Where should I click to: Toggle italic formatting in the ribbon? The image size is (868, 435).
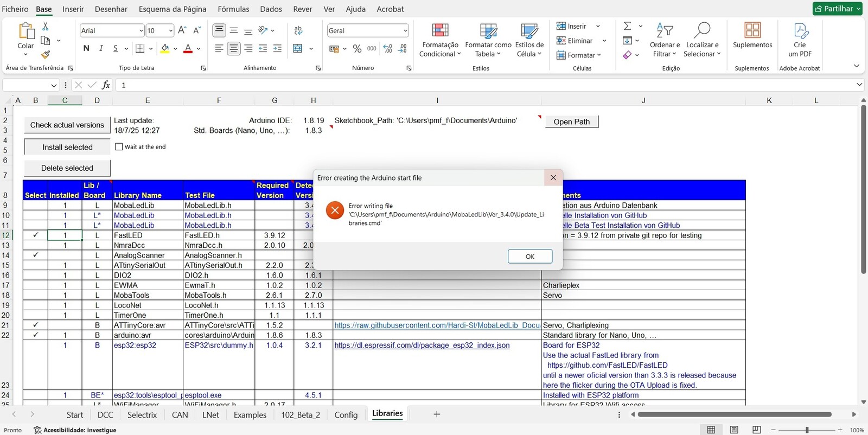point(101,49)
